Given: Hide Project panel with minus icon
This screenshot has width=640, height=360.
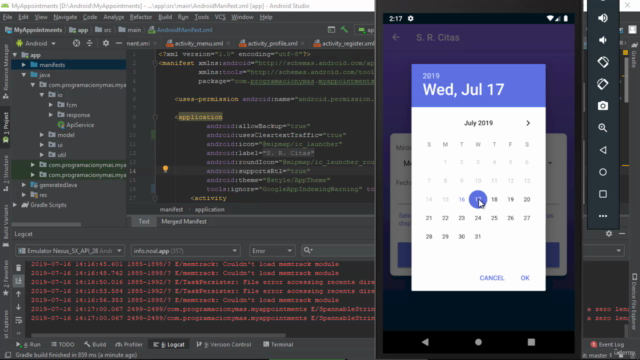Looking at the screenshot, I should click(x=119, y=43).
